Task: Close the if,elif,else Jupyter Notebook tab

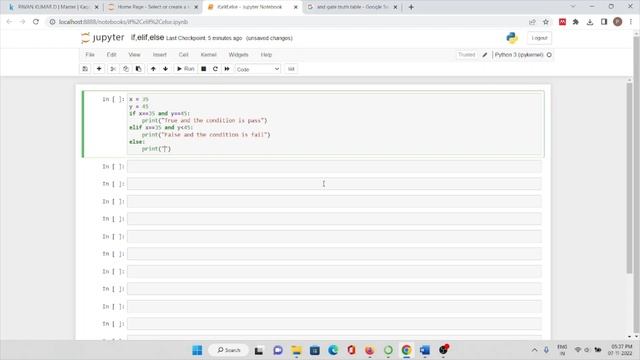Action: tap(296, 7)
